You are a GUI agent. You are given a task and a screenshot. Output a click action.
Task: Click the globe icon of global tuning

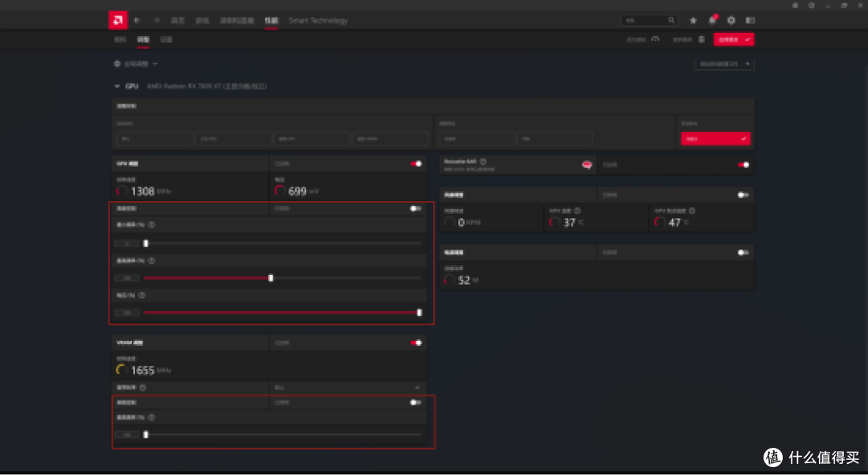coord(117,64)
